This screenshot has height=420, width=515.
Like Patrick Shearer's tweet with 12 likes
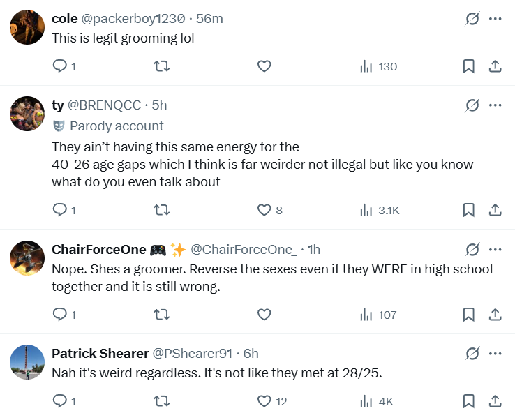pos(264,401)
